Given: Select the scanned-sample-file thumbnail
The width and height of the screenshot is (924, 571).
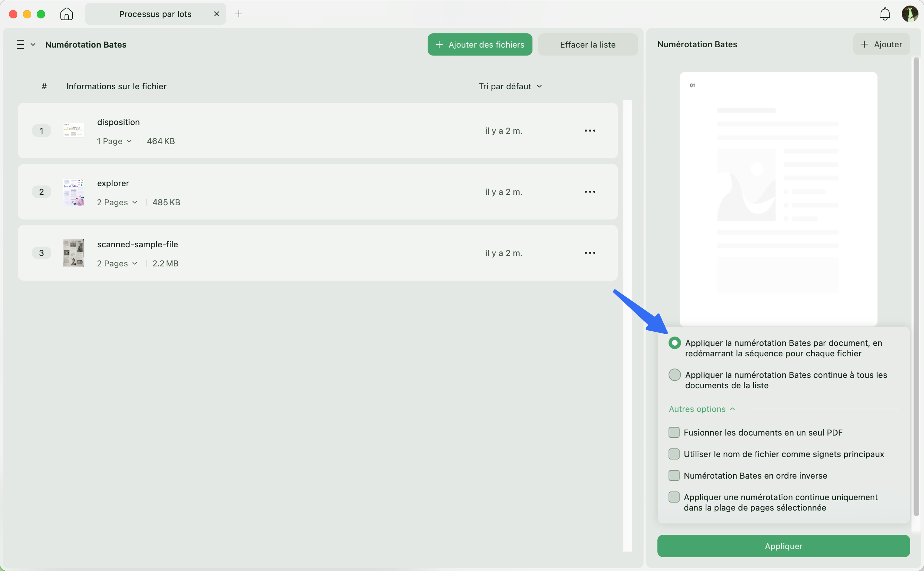Looking at the screenshot, I should (73, 253).
